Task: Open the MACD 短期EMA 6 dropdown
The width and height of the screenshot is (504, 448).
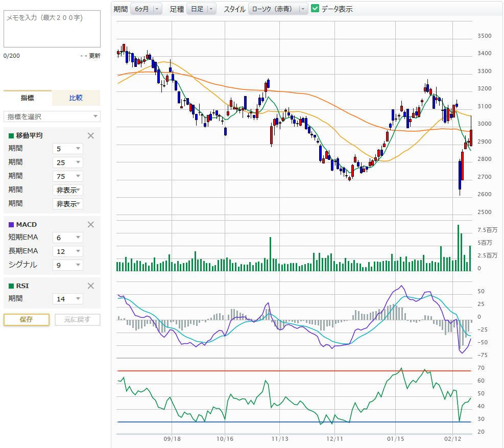Action: pyautogui.click(x=67, y=238)
